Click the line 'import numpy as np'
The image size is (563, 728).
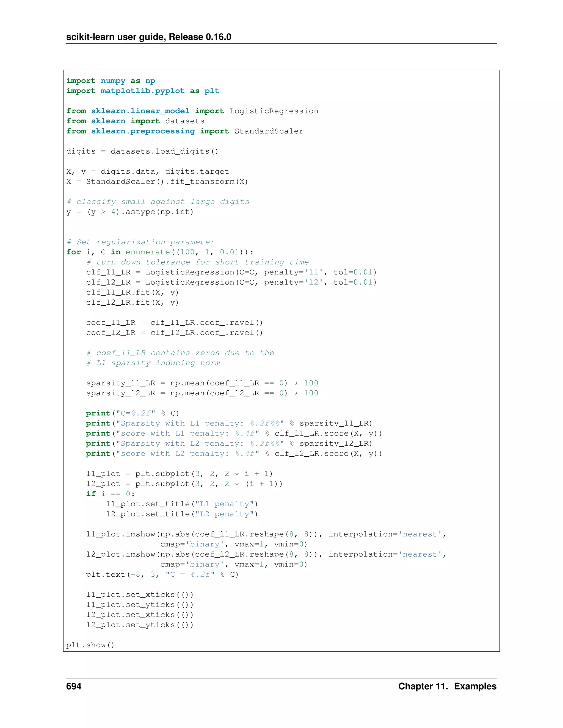click(x=111, y=81)
